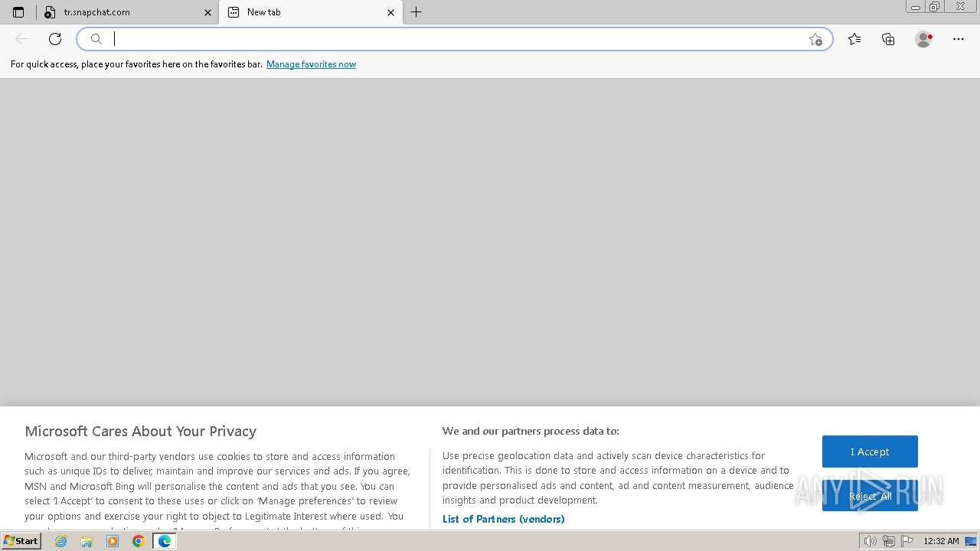The height and width of the screenshot is (551, 980).
Task: Select Microsoft Edge taskbar icon
Action: coord(164,541)
